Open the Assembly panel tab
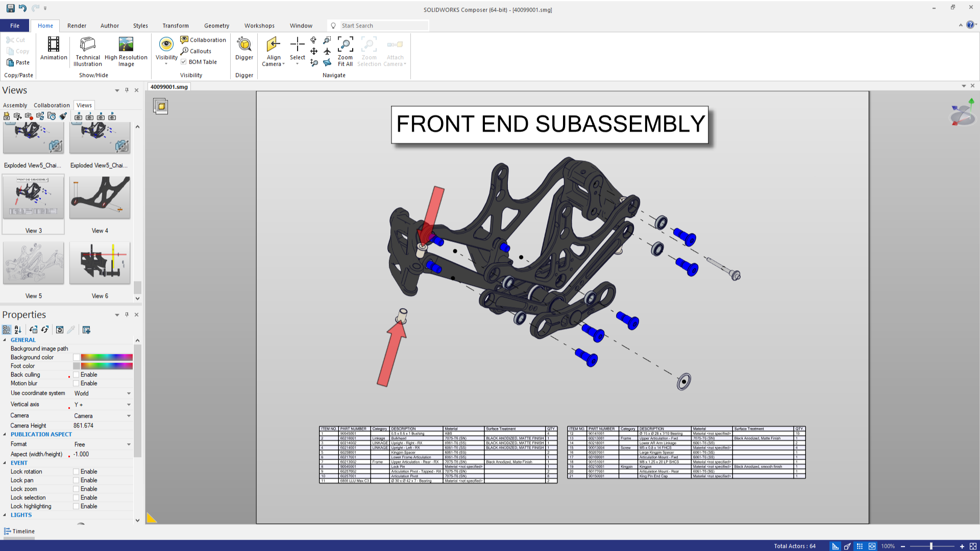This screenshot has height=551, width=980. (x=15, y=105)
